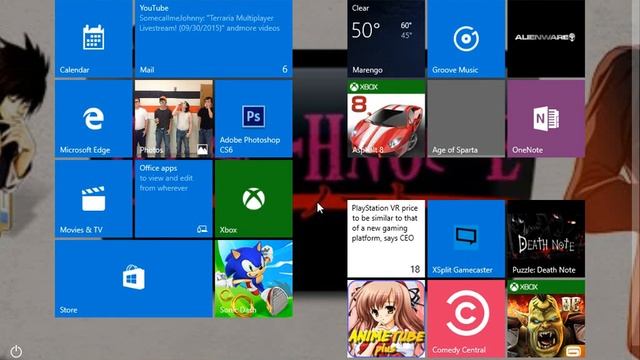Click the Power button icon
This screenshot has height=360, width=640.
16,351
